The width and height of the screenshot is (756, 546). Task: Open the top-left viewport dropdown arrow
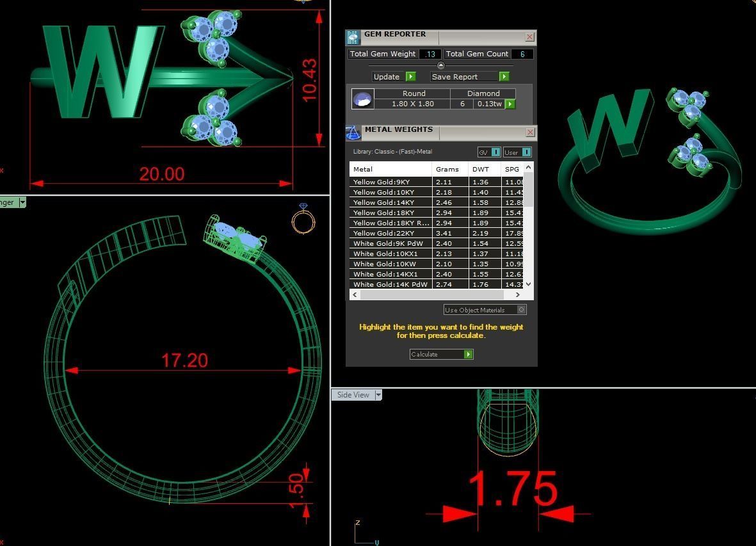(22, 202)
